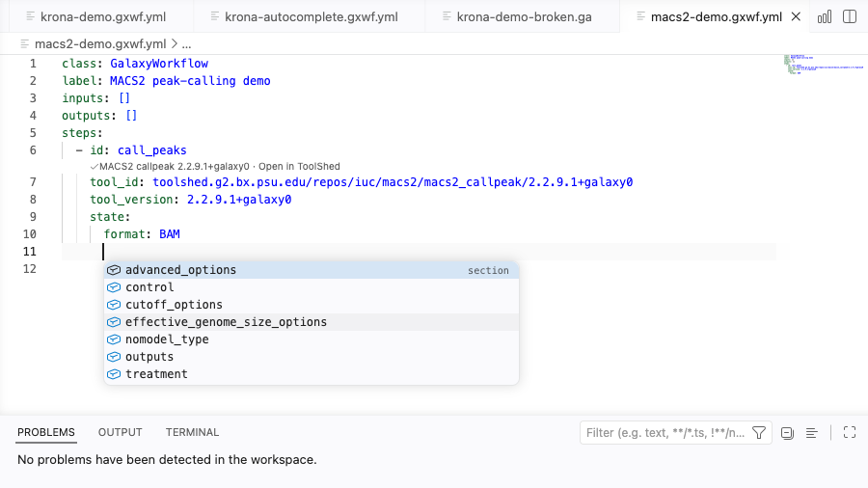
Task: Click the inputs: key on line 3
Action: tap(86, 98)
